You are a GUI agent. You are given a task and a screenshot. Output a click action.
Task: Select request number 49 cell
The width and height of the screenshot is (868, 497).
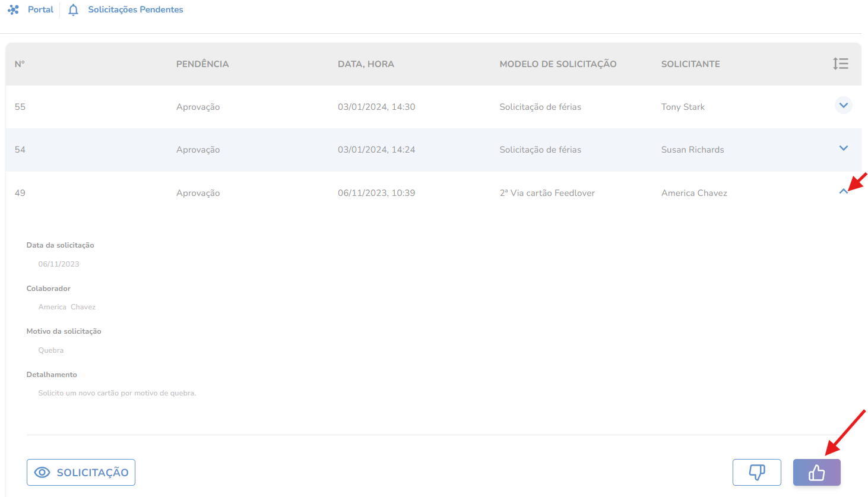tap(20, 193)
